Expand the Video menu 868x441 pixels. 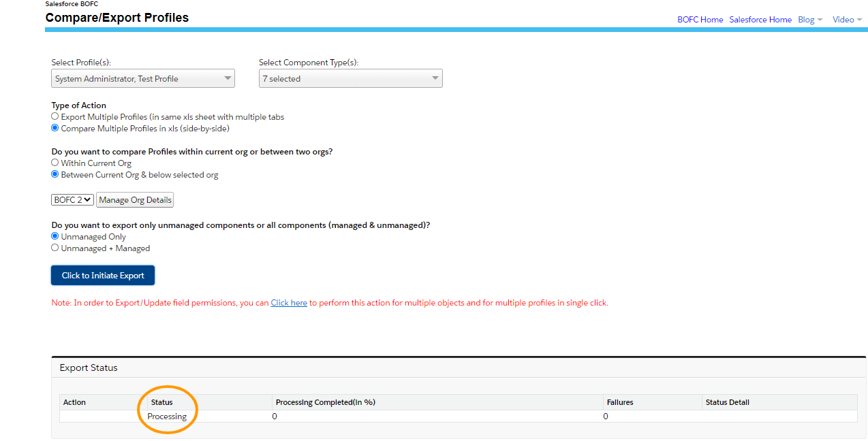click(847, 20)
